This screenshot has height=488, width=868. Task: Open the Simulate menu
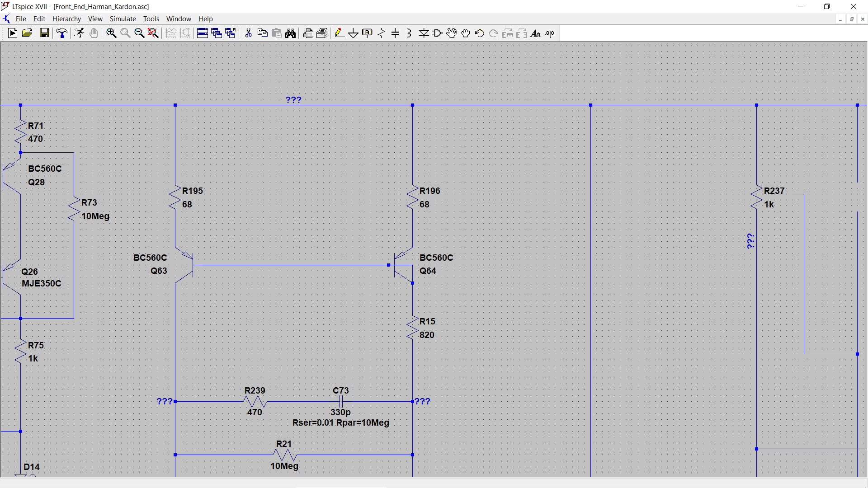(123, 19)
